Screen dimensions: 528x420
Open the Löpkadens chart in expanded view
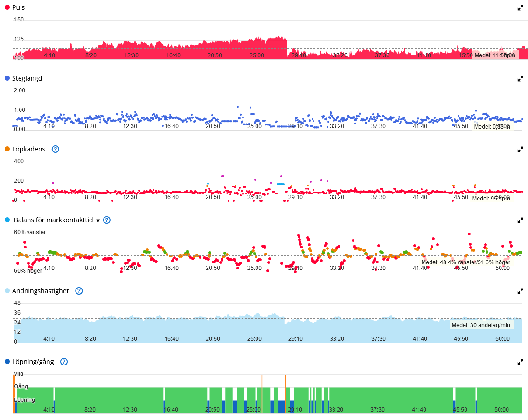[520, 150]
